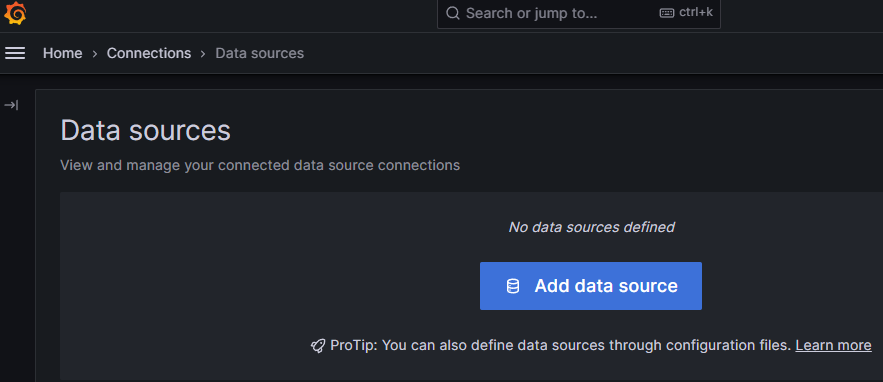Open Connections breadcrumb
The image size is (883, 382).
tap(149, 53)
